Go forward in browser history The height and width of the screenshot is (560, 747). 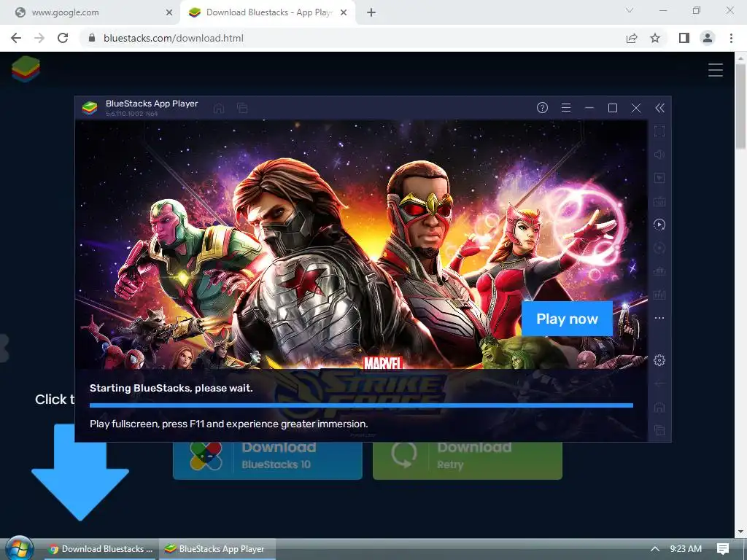[x=39, y=38]
